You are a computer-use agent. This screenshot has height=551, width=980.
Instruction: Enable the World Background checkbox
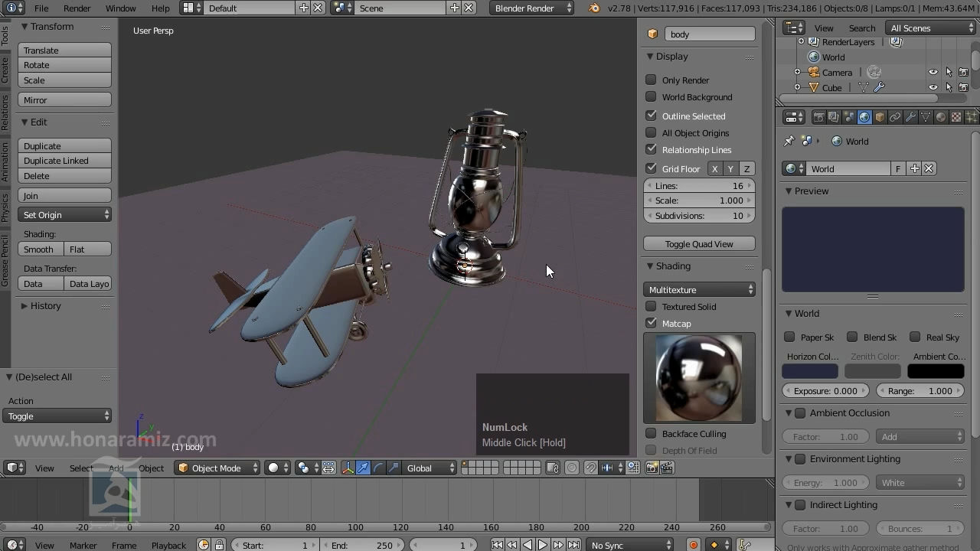(651, 96)
